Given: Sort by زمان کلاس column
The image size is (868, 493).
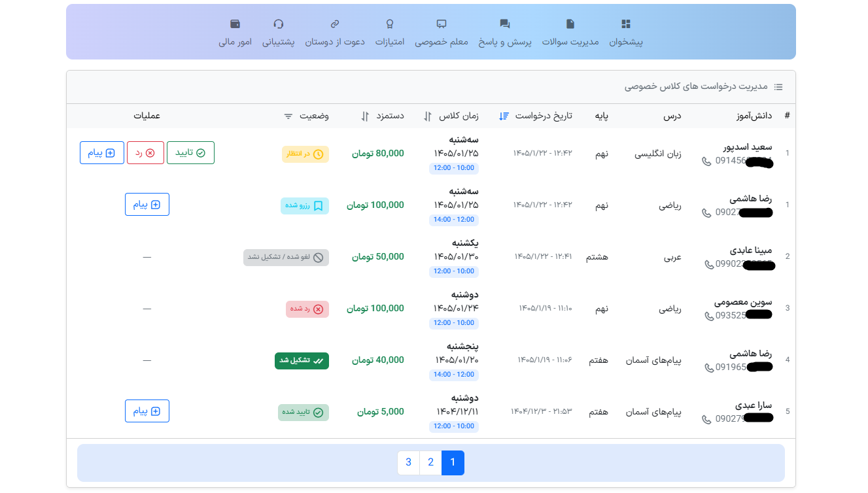Looking at the screenshot, I should pyautogui.click(x=427, y=116).
